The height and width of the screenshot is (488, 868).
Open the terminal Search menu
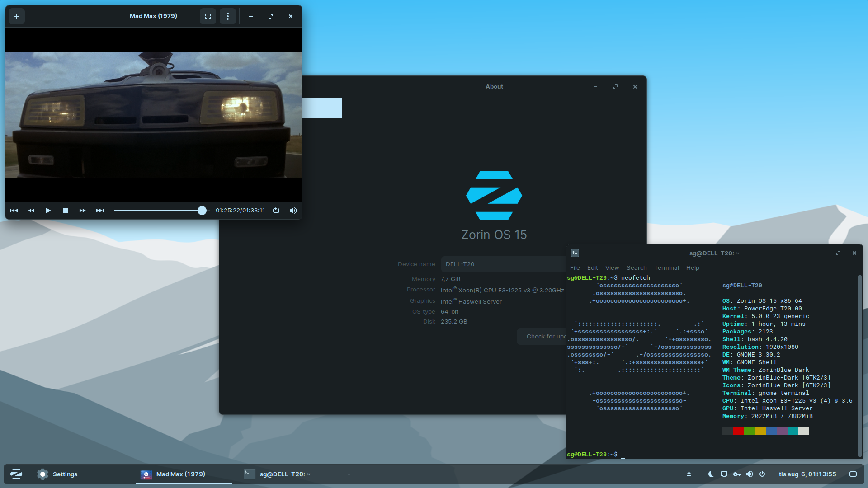(636, 268)
